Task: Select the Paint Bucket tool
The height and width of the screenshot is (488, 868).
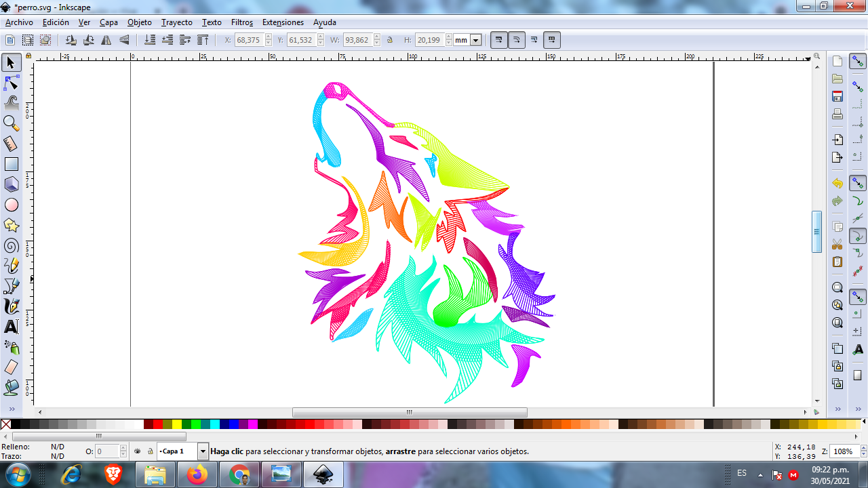Action: click(11, 388)
